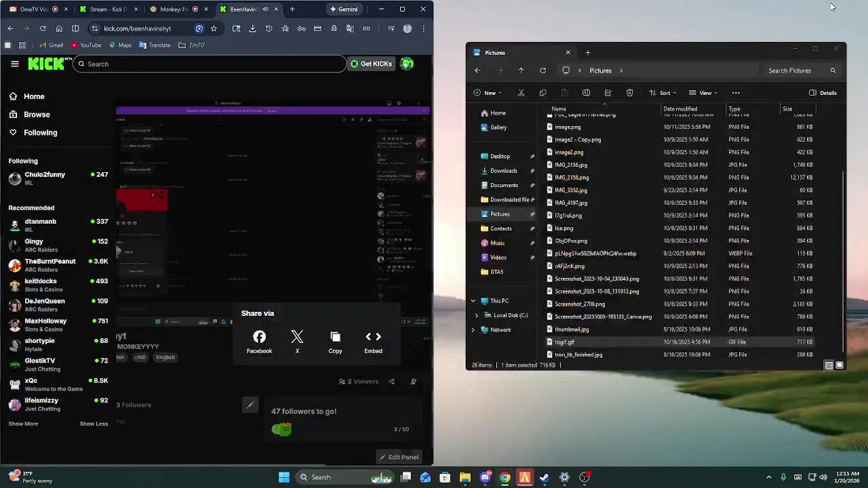This screenshot has width=868, height=488.
Task: Open Chrome history toolbar icon
Action: tap(269, 28)
